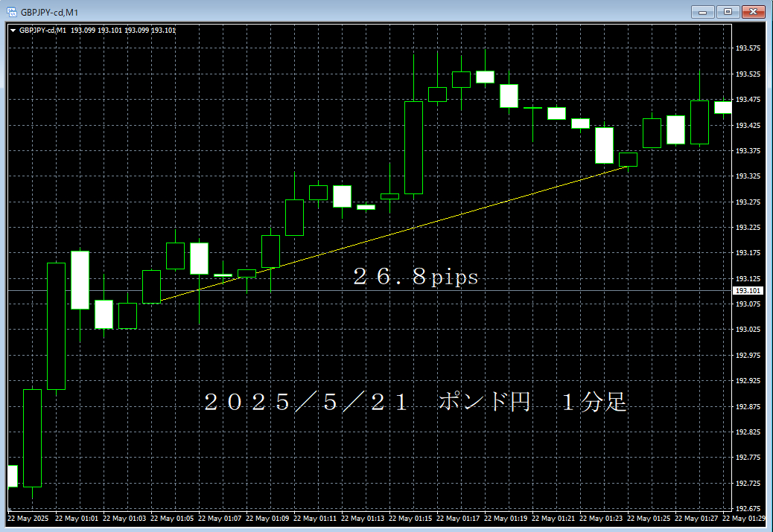Image resolution: width=773 pixels, height=532 pixels.
Task: Click the 26.8pips text label
Action: click(416, 277)
